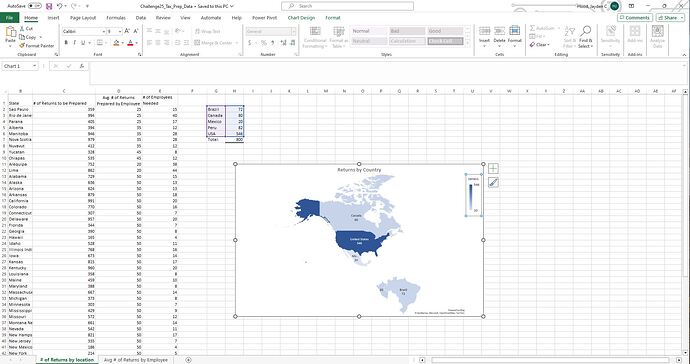The height and width of the screenshot is (364, 690).
Task: Apply the Neutral cell style
Action: (x=368, y=41)
